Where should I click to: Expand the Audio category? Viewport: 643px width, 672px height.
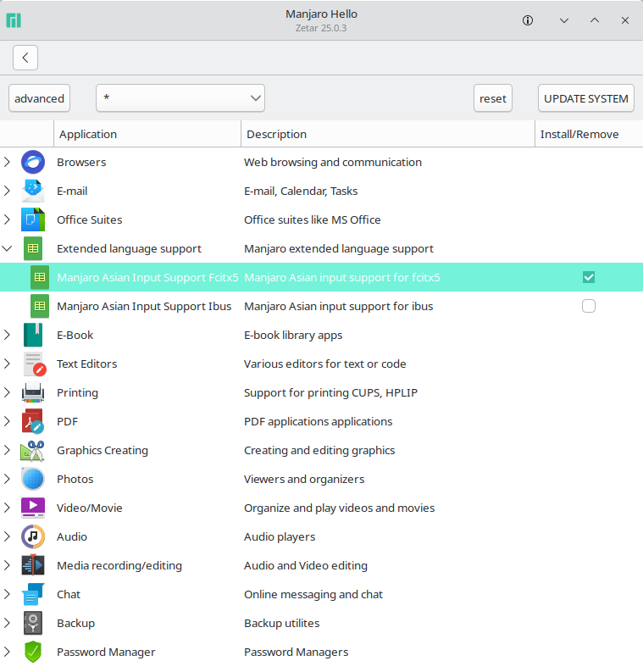point(8,536)
